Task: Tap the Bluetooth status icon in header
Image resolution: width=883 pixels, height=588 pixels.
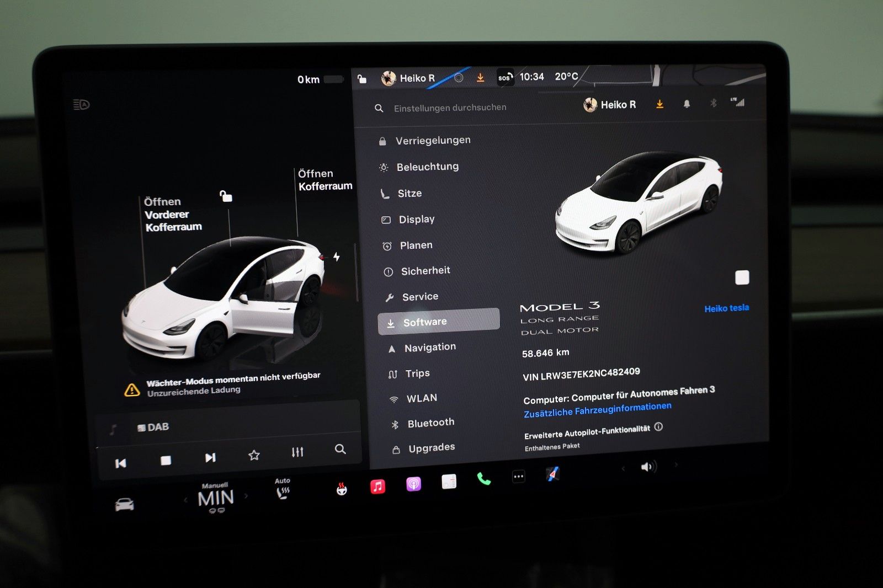Action: pyautogui.click(x=713, y=103)
